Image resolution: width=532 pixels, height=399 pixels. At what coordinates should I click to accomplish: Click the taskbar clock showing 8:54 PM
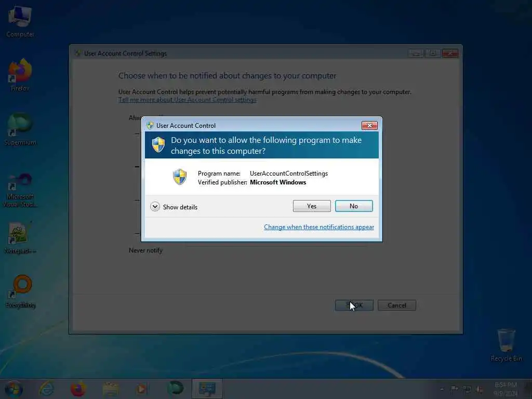506,389
